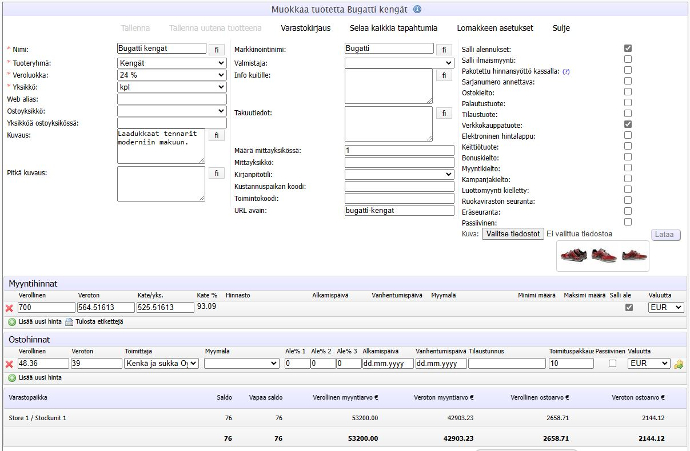Viewport: 690px width, 451px height.
Task: Tick the Passiivinen checkbox in the options list
Action: click(x=628, y=222)
